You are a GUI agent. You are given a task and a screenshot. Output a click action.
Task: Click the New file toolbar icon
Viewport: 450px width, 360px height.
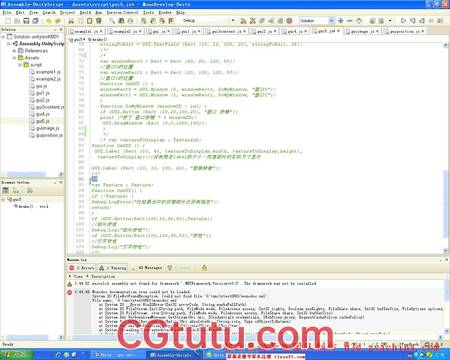(7, 21)
